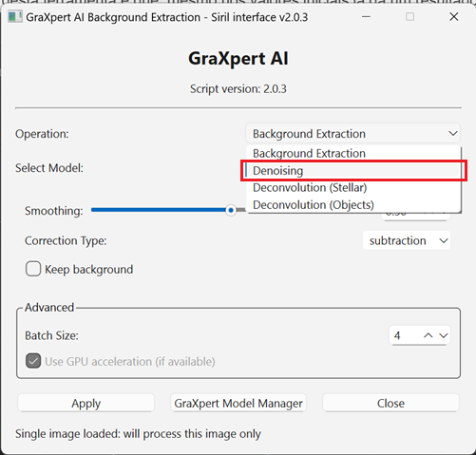Click the GraXpert app icon in title bar
Viewport: 476px width, 455px height.
click(x=14, y=17)
